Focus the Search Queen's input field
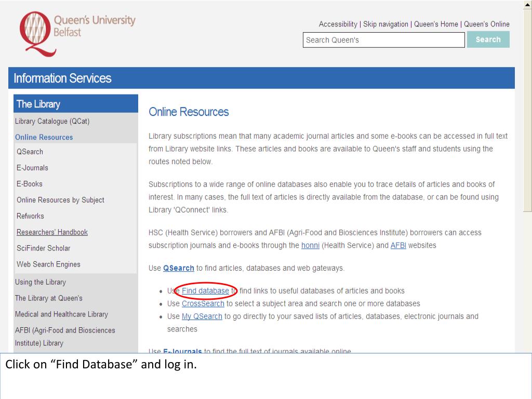532x399 pixels. [x=384, y=40]
